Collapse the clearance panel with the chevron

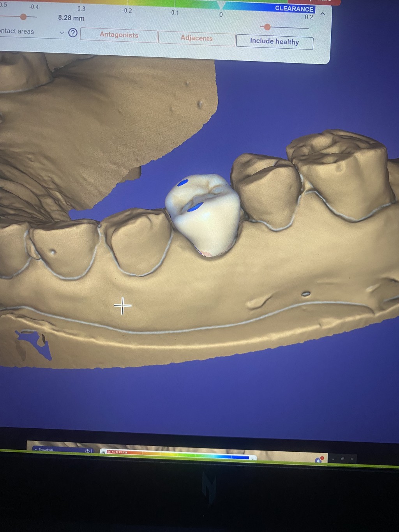323,14
